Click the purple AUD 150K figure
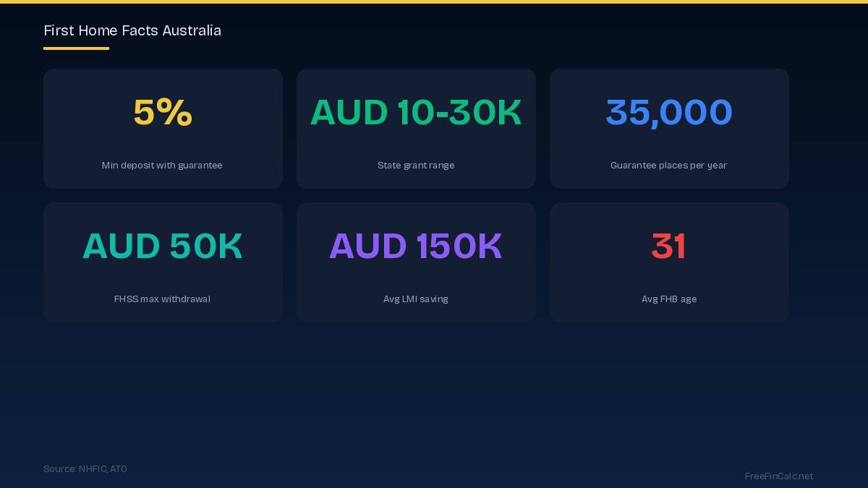The width and height of the screenshot is (868, 488). point(416,247)
